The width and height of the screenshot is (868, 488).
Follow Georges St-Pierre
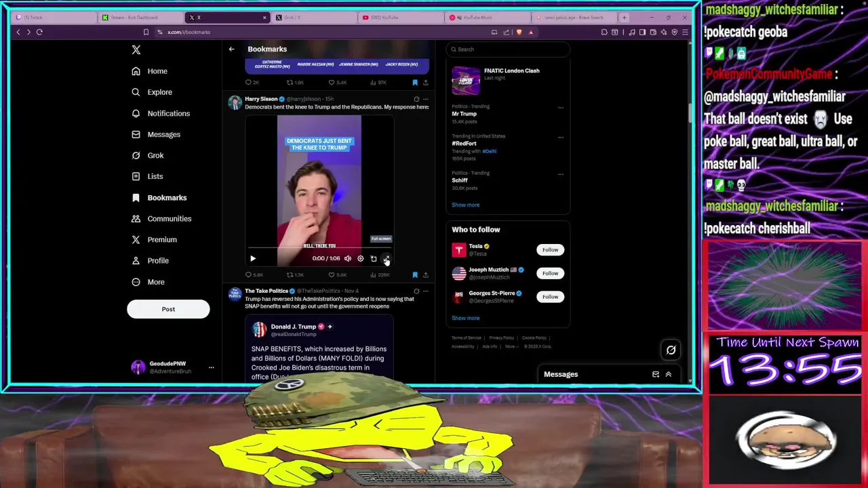pyautogui.click(x=550, y=297)
